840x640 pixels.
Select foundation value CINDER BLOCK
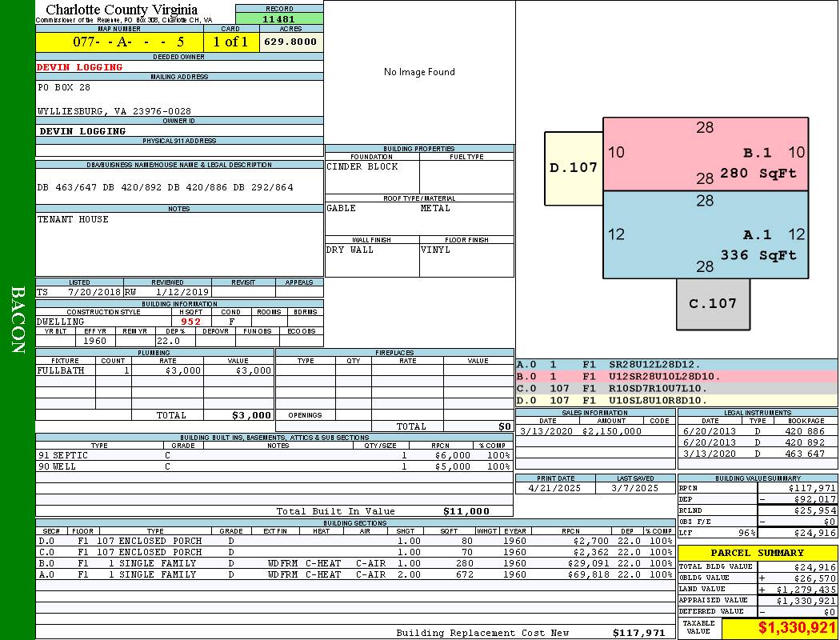(x=362, y=166)
